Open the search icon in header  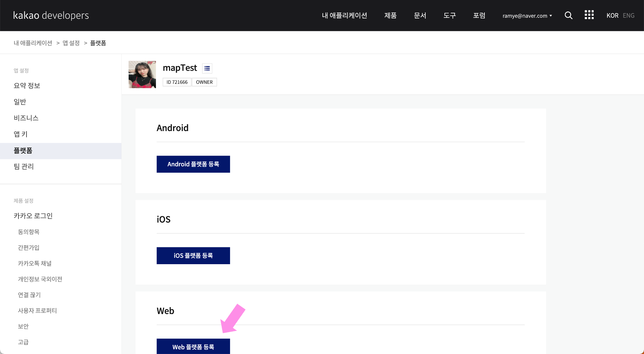pos(569,15)
